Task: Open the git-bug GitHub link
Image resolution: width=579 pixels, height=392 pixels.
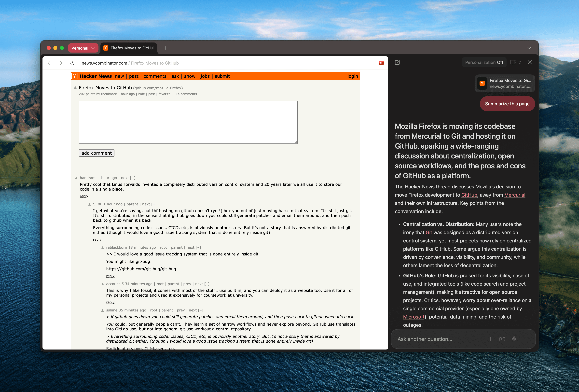Action: (x=141, y=269)
